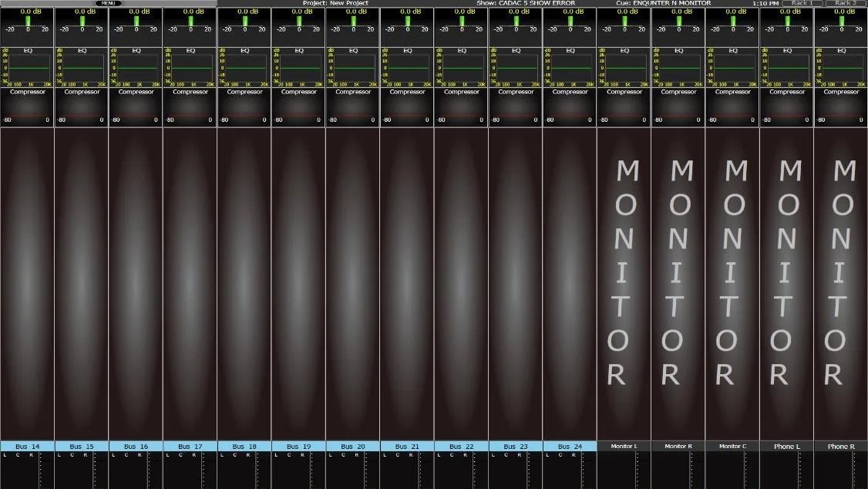Open the Compressor panel for Bus 19
Screen dimensions: 868x489
coord(298,107)
